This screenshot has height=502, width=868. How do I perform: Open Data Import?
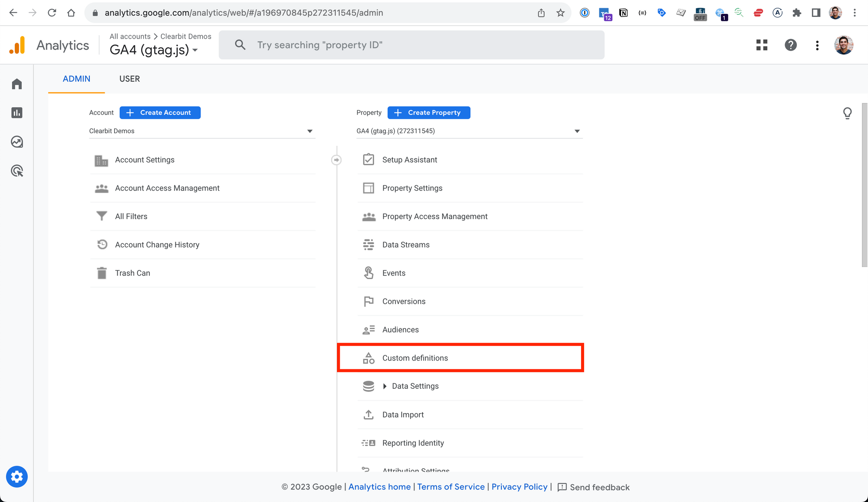[470, 415]
